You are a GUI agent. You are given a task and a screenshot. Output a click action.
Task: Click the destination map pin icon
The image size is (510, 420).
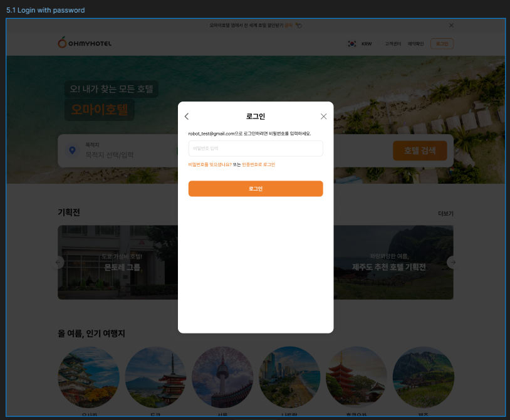pos(73,150)
